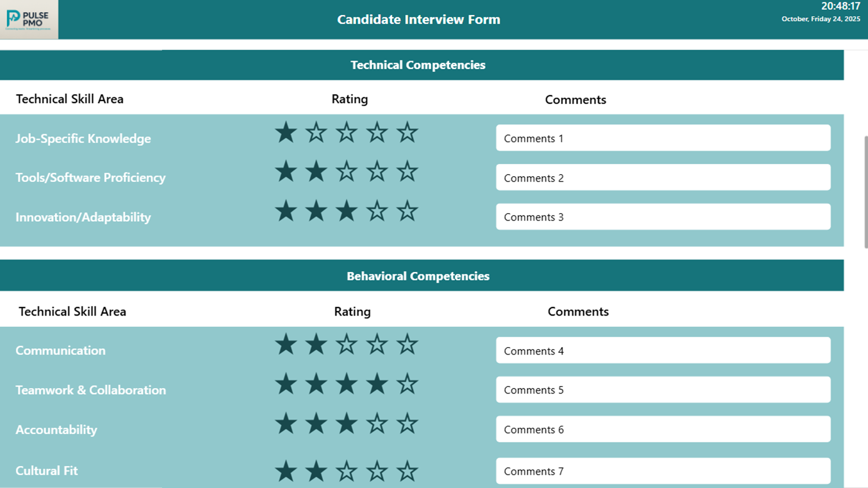The width and height of the screenshot is (868, 488).
Task: Lower Accountability rating to one star
Action: coord(286,424)
